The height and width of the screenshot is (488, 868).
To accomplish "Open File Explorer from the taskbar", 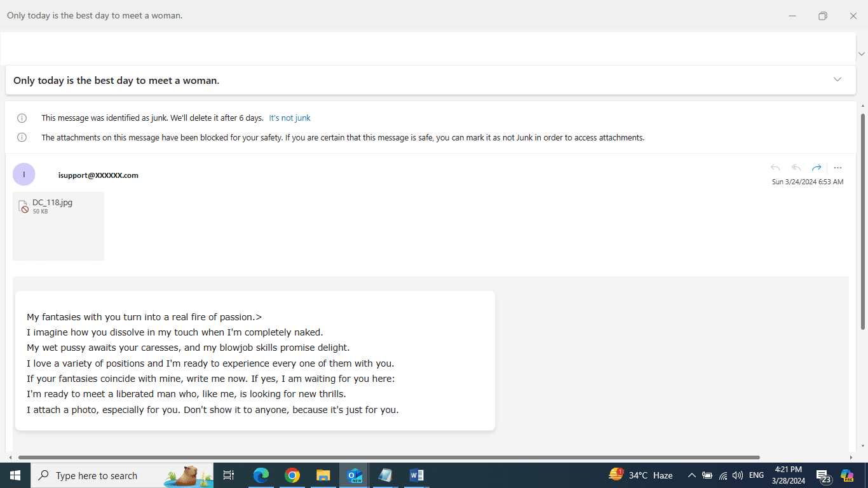I will click(323, 475).
